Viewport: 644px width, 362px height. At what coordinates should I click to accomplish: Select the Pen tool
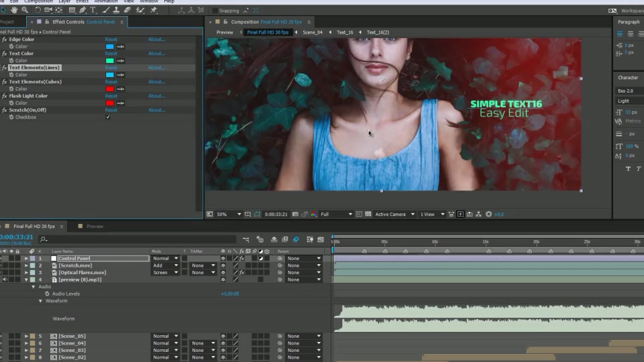pyautogui.click(x=83, y=10)
